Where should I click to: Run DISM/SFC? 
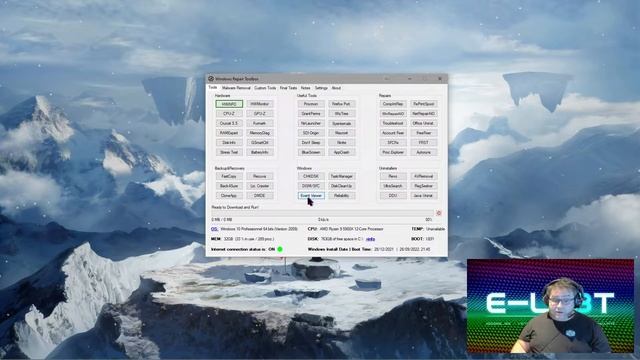click(x=311, y=186)
